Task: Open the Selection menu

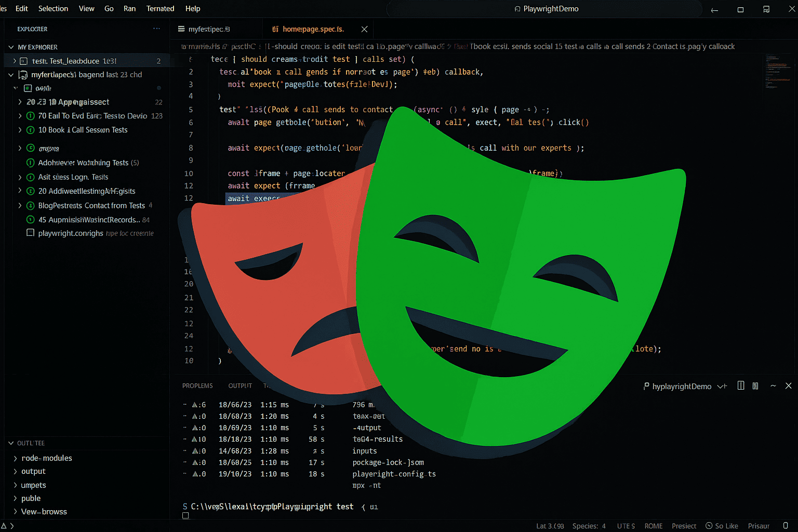Action: point(53,9)
